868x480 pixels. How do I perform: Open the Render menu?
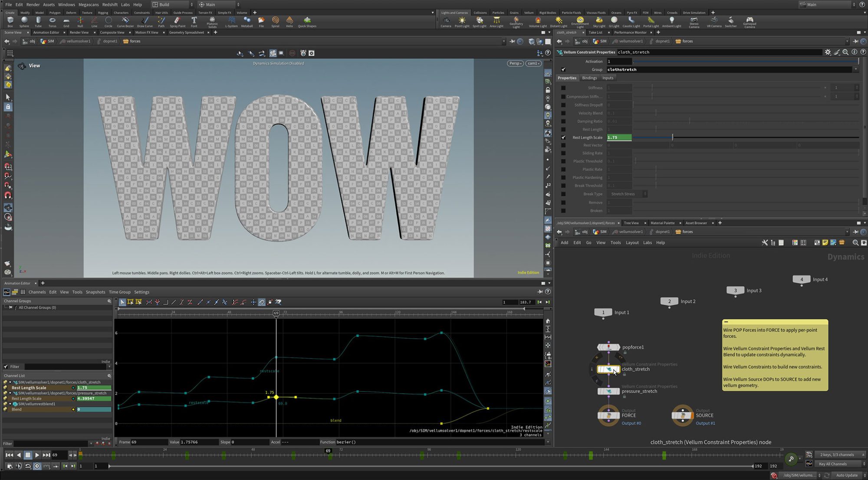[33, 4]
